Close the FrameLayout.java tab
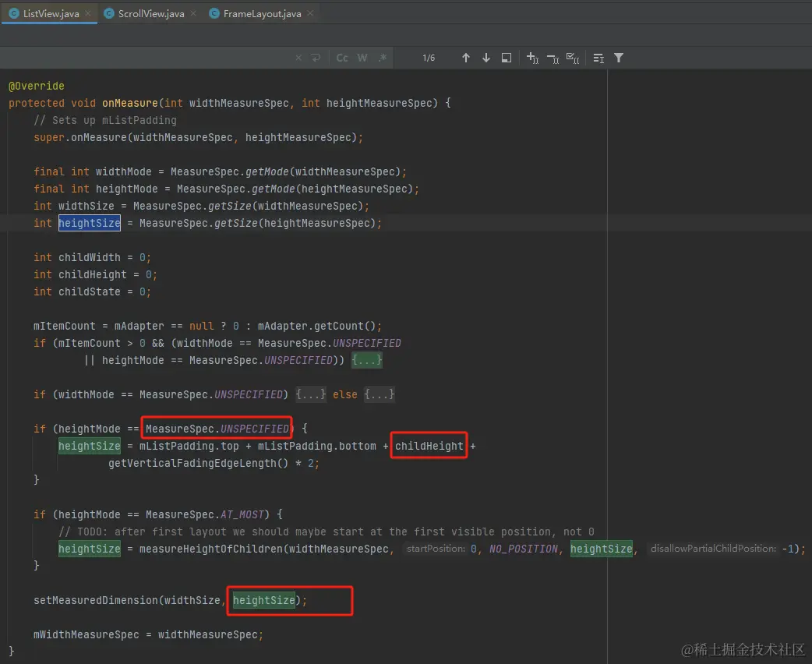Image resolution: width=812 pixels, height=664 pixels. 310,13
